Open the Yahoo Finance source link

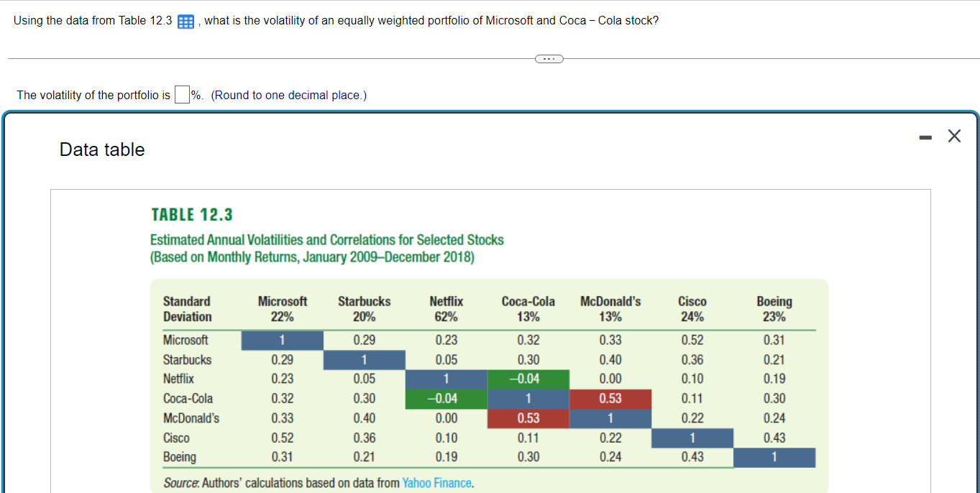coord(437,483)
